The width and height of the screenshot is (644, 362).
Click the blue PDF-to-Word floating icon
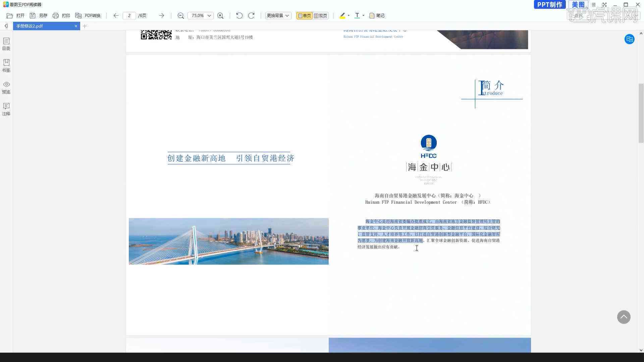tap(629, 39)
